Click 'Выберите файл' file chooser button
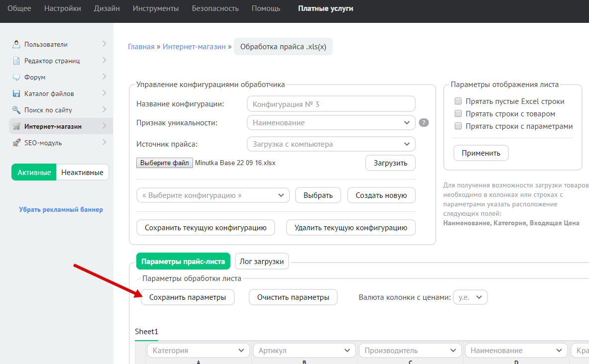The height and width of the screenshot is (364, 589). point(165,163)
